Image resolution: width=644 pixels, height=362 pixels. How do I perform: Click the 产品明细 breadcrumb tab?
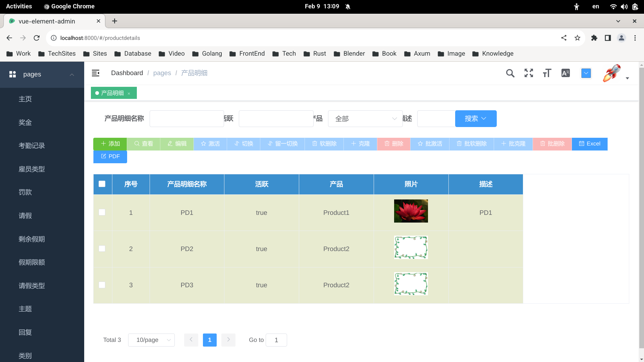[x=194, y=72]
